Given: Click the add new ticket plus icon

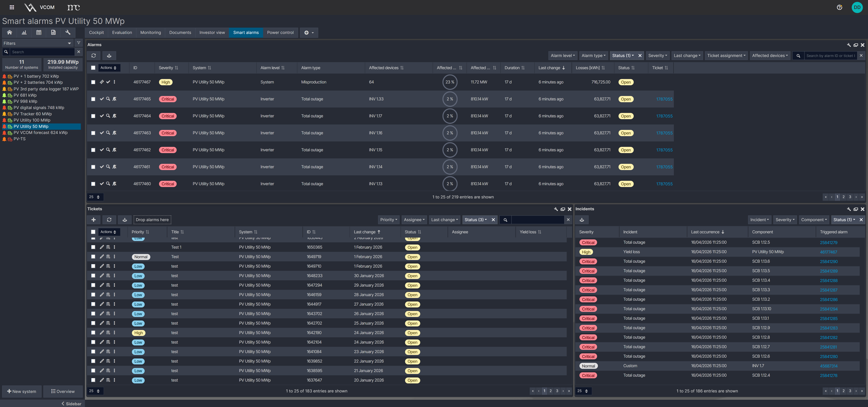Looking at the screenshot, I should point(94,220).
